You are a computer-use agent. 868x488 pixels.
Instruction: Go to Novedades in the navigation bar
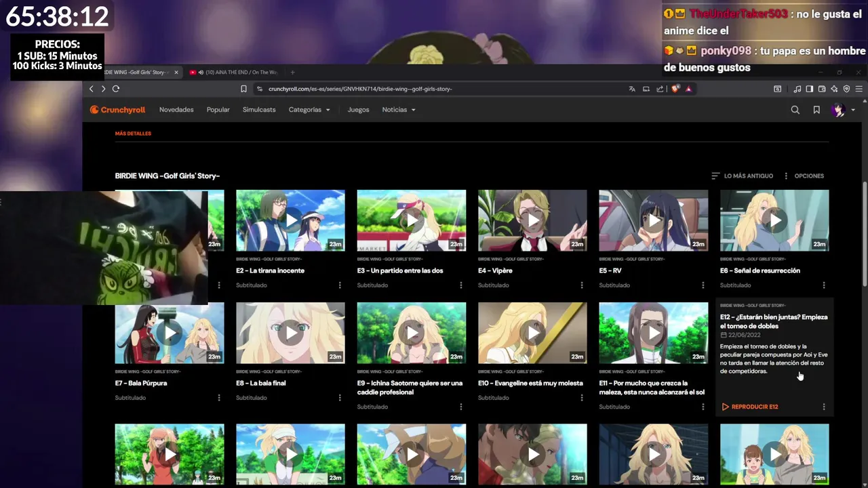[x=176, y=110]
